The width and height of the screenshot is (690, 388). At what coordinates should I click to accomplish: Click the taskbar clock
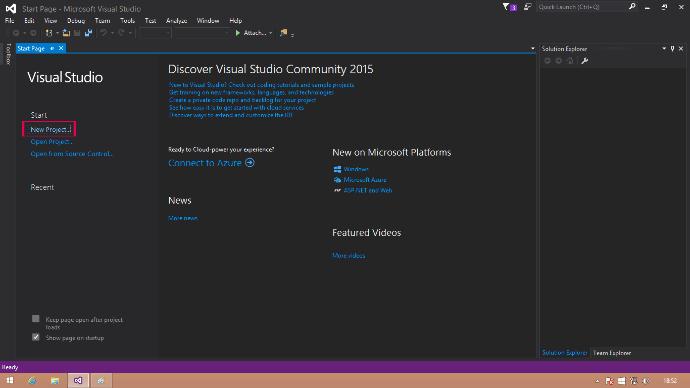[670, 381]
